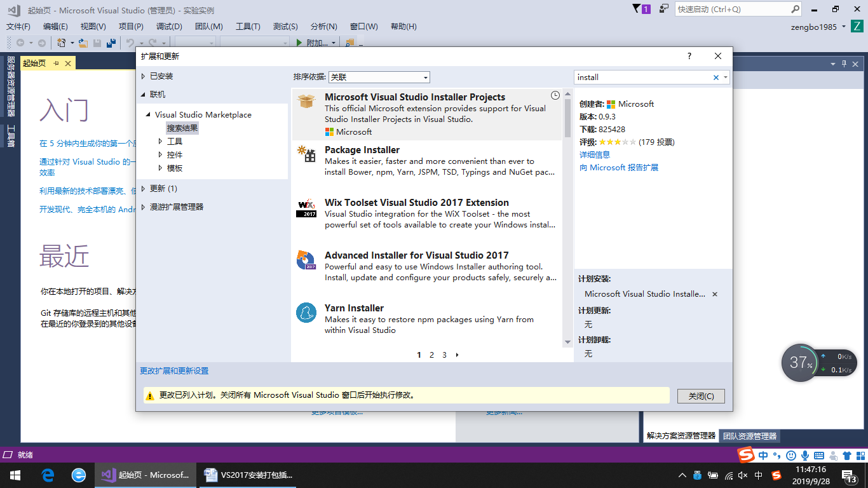The width and height of the screenshot is (868, 488).
Task: Open the 详细信息 link
Action: click(595, 155)
